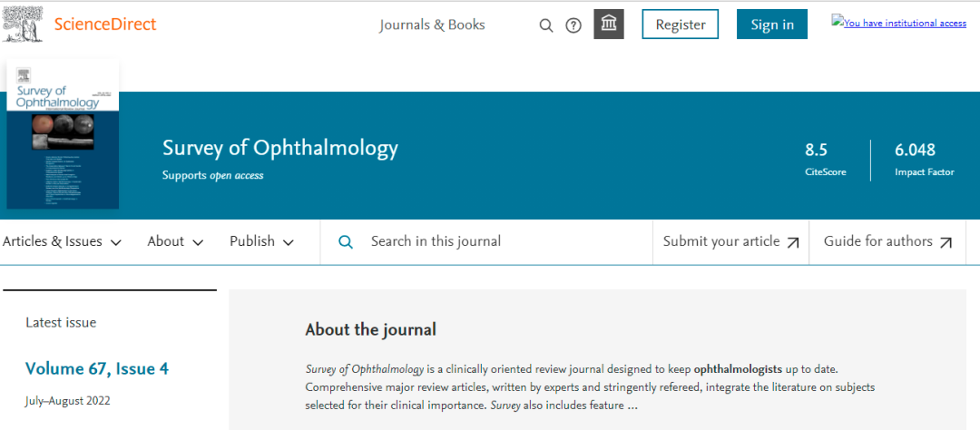
Task: Click arrow icon next to Submit your article
Action: pos(793,242)
